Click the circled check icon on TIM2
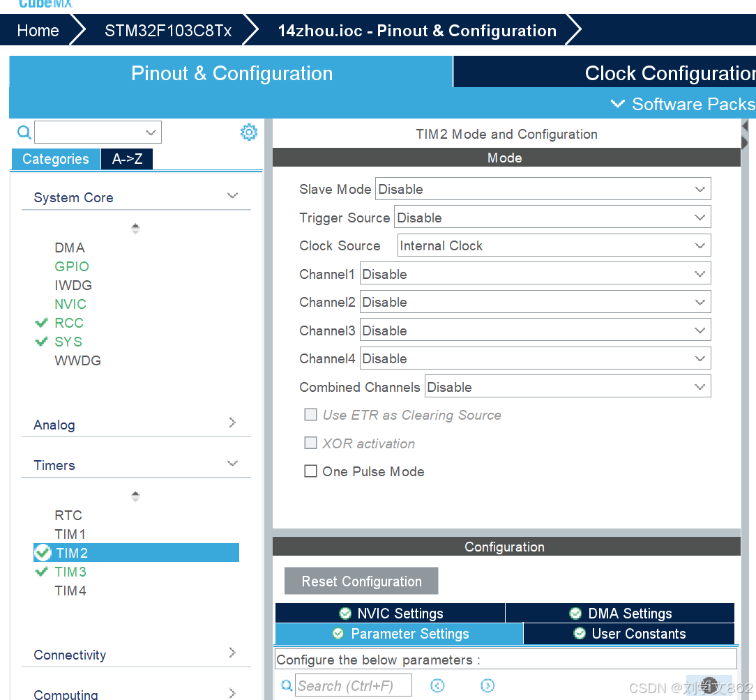756x700 pixels. [43, 552]
